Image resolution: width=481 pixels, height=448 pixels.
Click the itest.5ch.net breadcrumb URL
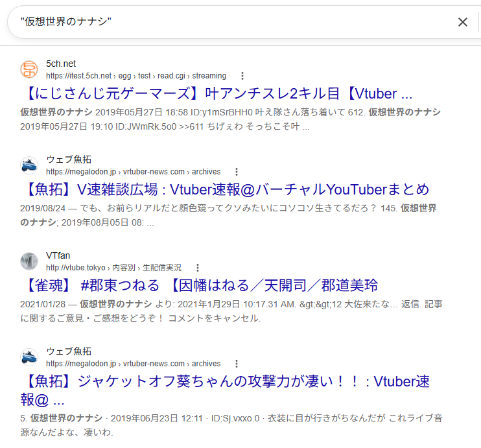(136, 76)
